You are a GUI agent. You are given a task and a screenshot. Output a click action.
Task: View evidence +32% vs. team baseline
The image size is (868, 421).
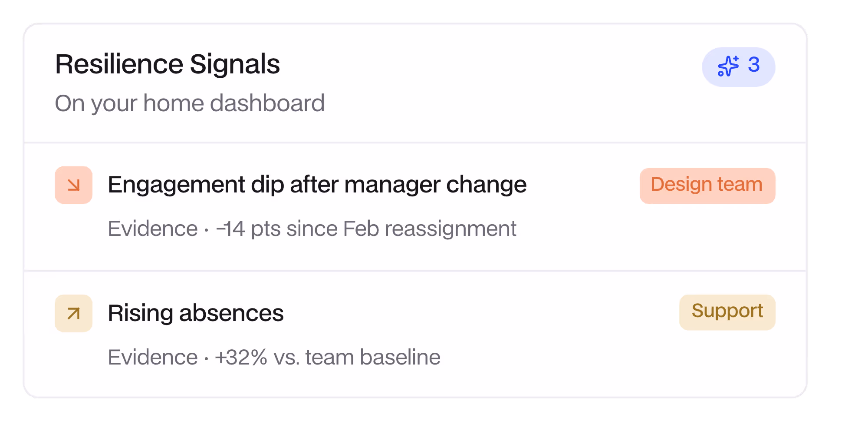328,357
